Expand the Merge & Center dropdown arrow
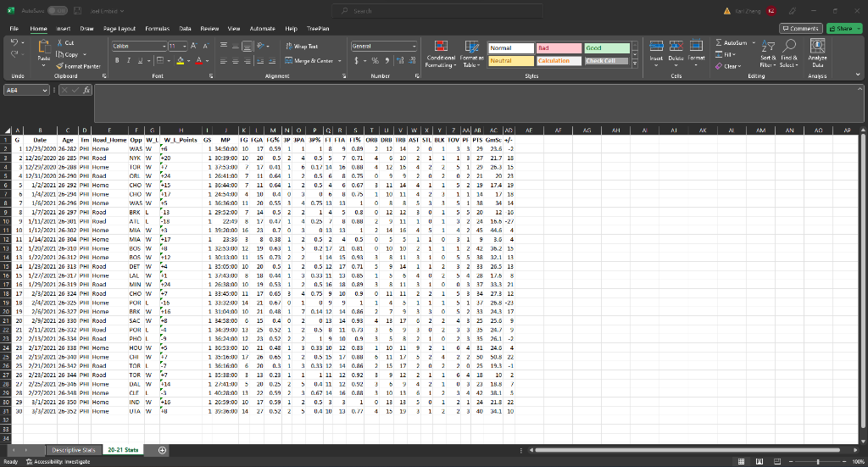Image resolution: width=868 pixels, height=467 pixels. tap(339, 60)
